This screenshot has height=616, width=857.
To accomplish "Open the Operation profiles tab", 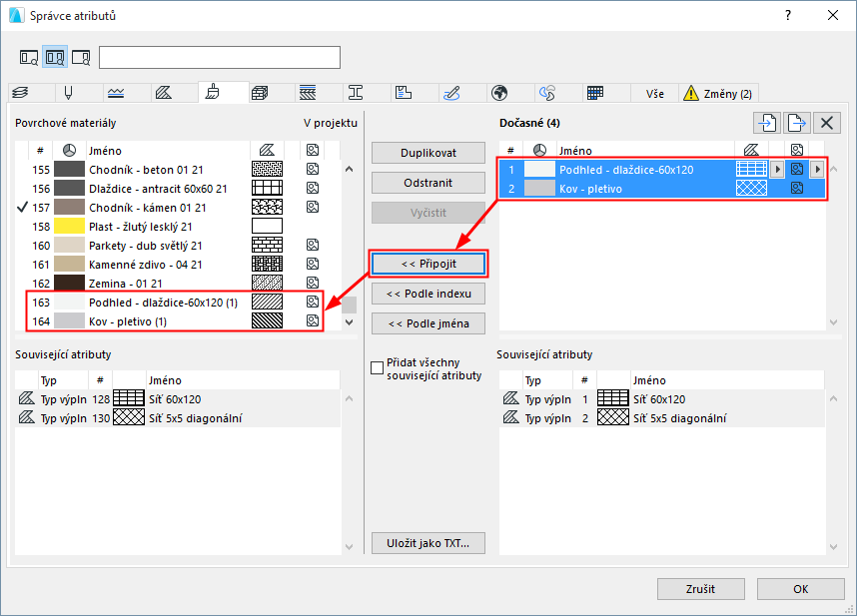I will (x=547, y=94).
